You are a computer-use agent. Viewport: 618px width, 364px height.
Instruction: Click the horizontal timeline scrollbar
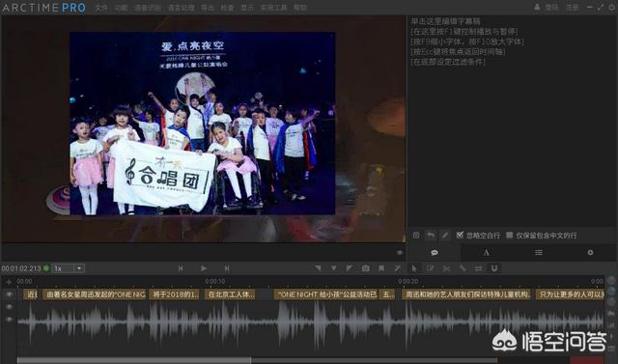tap(134, 360)
